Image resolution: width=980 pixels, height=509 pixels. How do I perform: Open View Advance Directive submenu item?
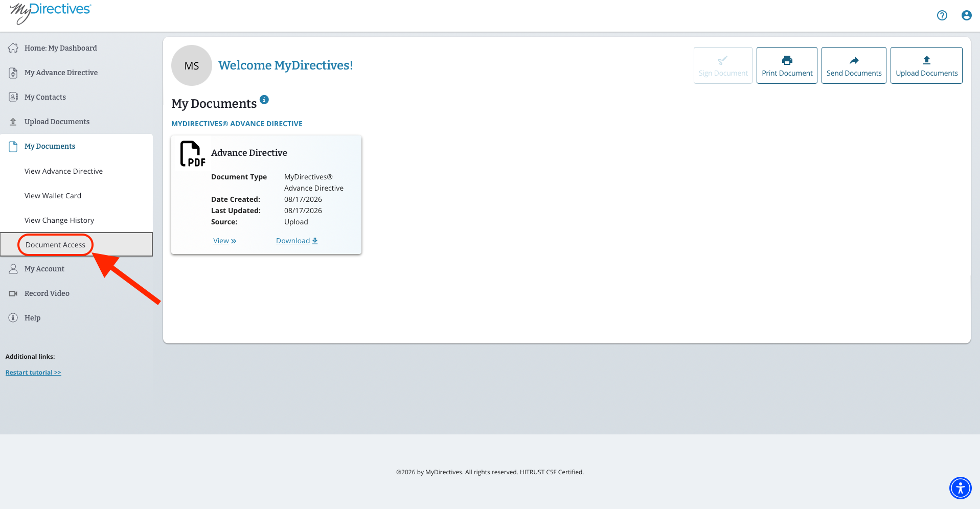[64, 171]
